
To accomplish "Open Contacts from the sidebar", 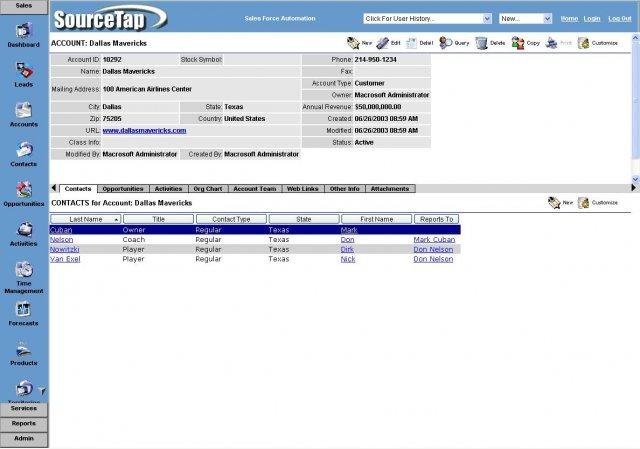I will 24,150.
